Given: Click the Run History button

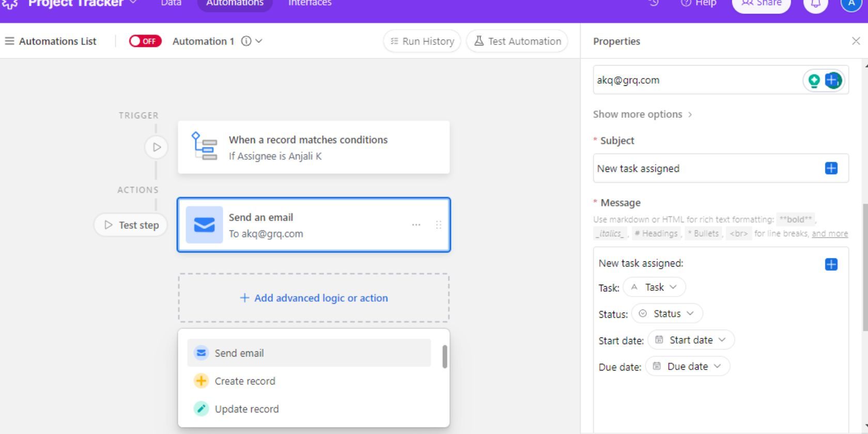Looking at the screenshot, I should [x=422, y=41].
